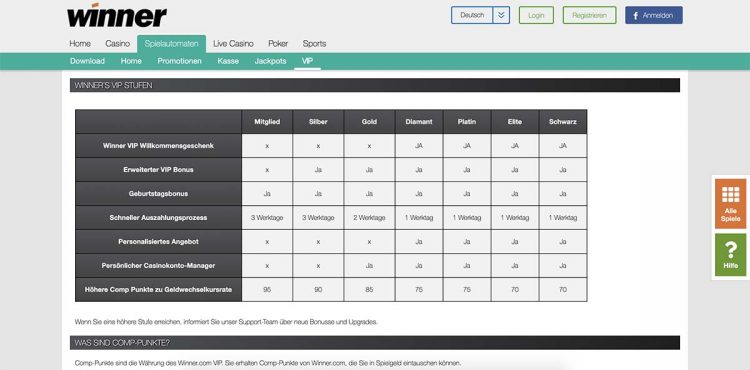Click the Persönlicher Casinokonto-Manager row label

click(158, 265)
